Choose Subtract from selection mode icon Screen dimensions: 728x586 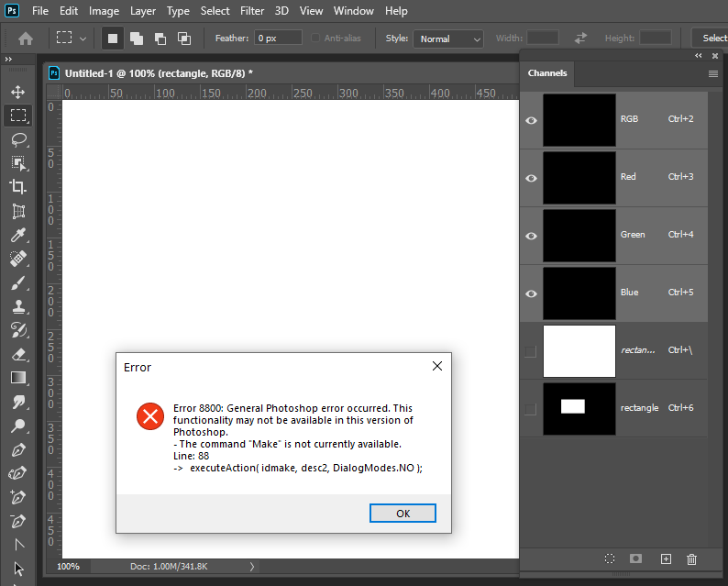point(160,39)
